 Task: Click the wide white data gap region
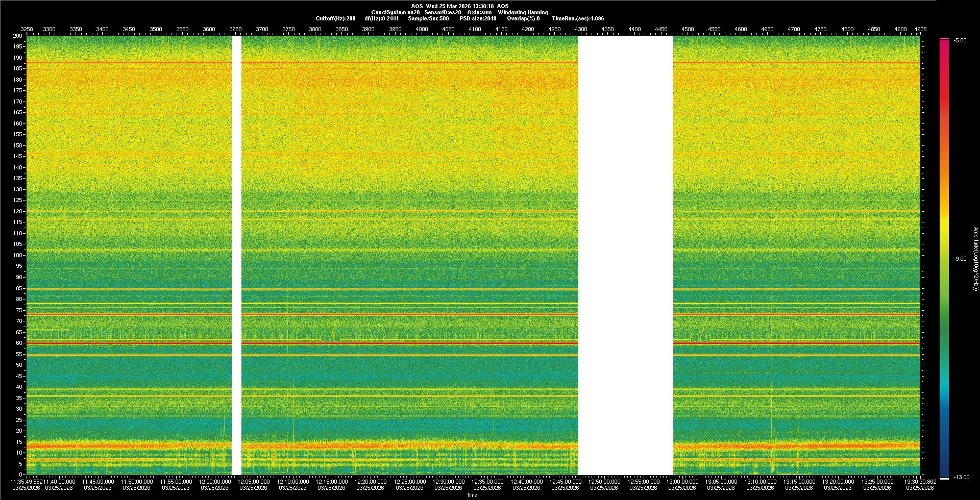coord(625,255)
